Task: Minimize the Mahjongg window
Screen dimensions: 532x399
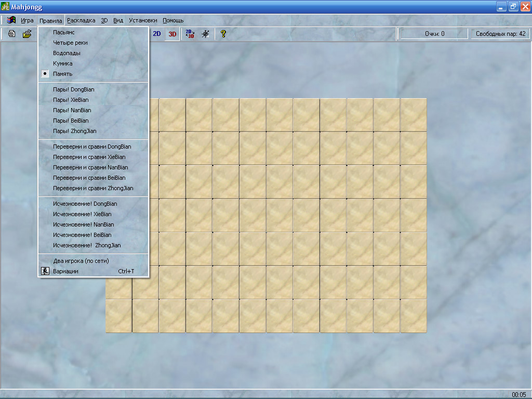Action: pos(501,6)
